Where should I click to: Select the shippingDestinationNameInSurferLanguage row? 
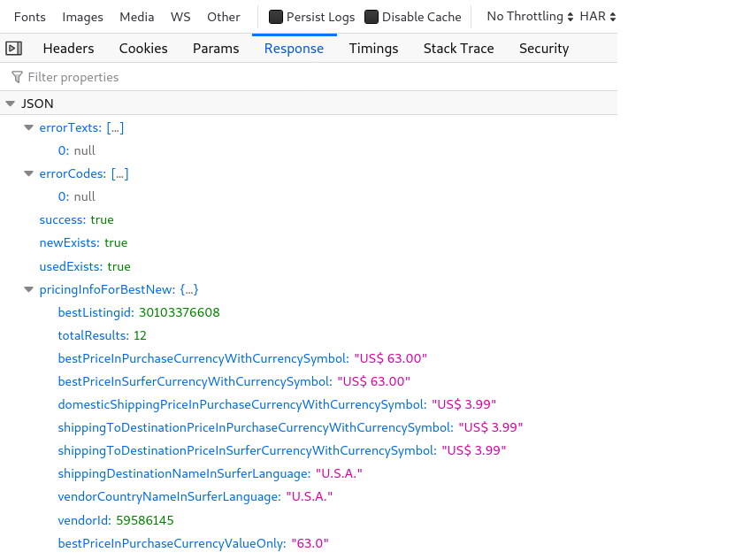click(x=309, y=474)
